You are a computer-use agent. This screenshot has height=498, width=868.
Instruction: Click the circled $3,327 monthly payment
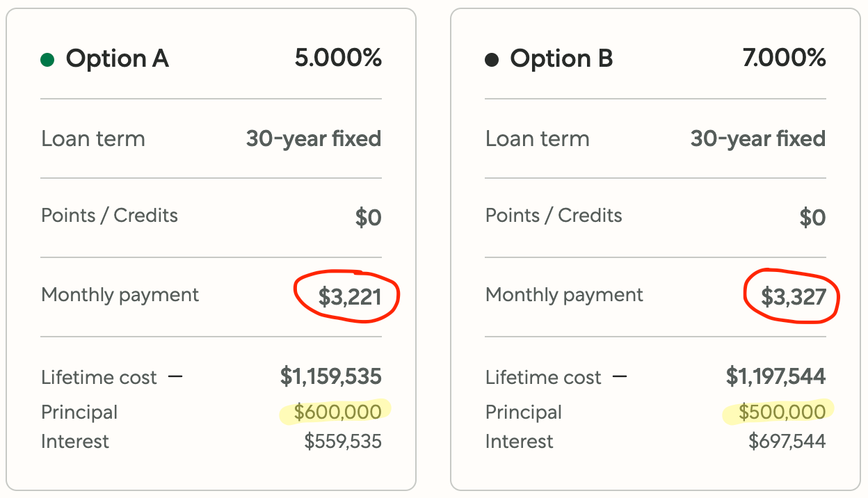tap(794, 297)
